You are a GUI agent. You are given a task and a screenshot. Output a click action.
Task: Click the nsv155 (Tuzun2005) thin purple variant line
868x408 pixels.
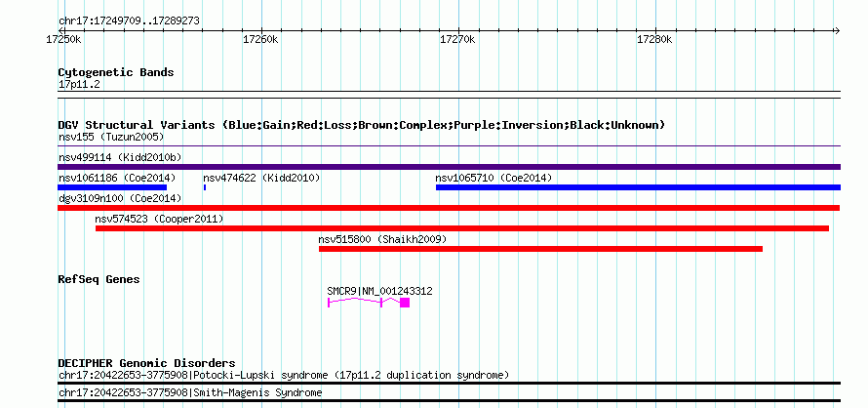point(449,146)
